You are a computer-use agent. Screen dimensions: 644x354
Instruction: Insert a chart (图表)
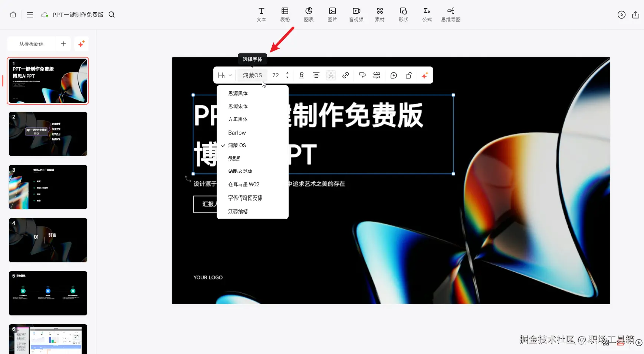[x=309, y=14]
